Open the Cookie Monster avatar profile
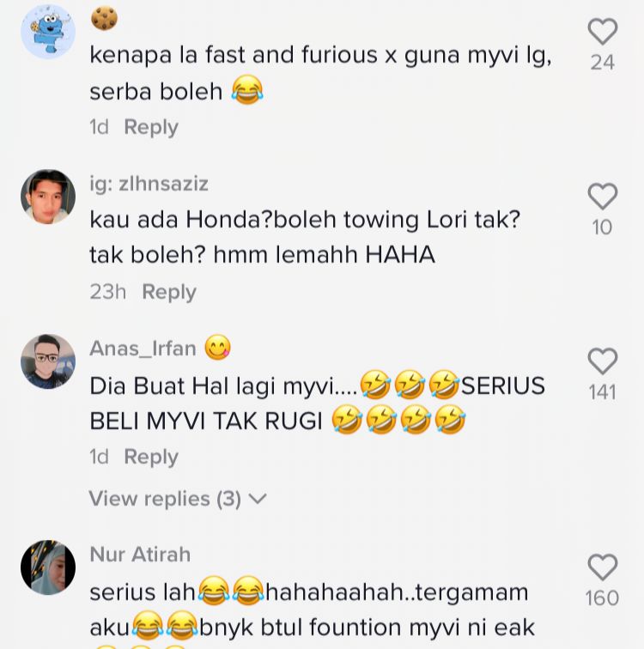Image resolution: width=644 pixels, height=649 pixels. pos(48,32)
